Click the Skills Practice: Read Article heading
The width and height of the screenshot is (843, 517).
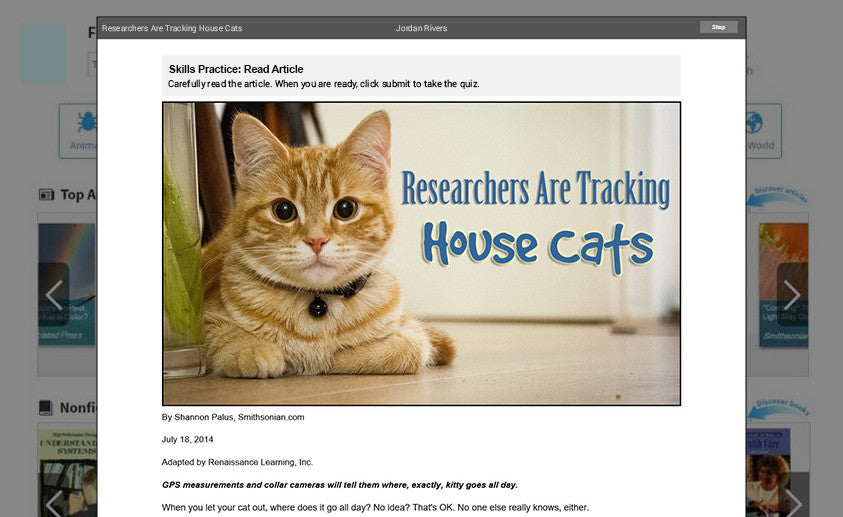[236, 69]
